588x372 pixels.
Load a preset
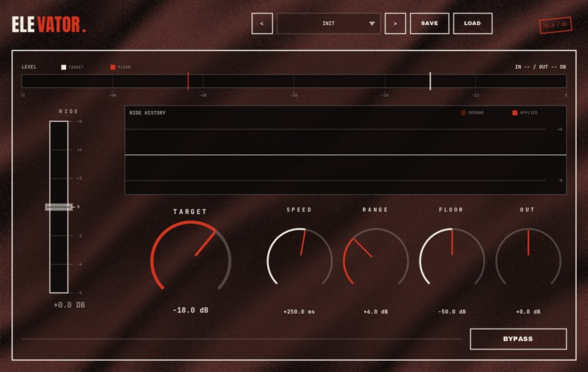(472, 23)
